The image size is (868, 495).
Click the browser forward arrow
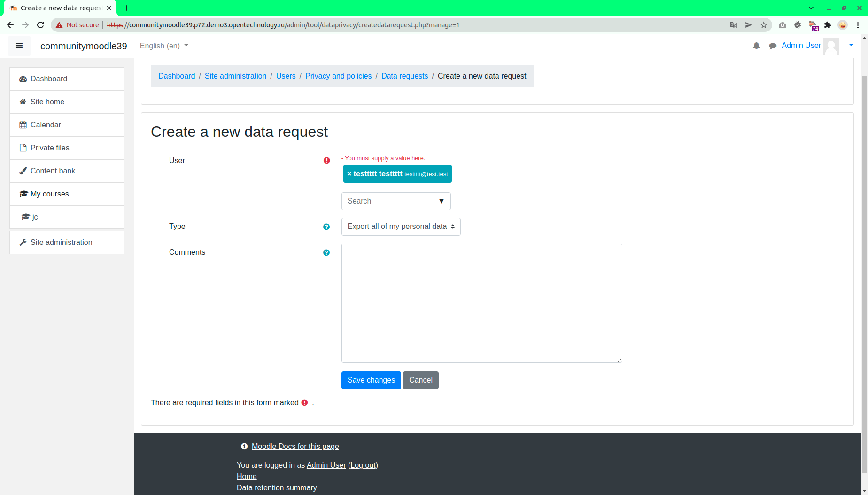25,25
